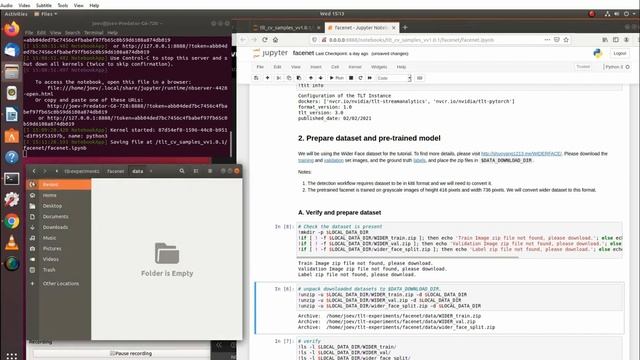Open Jupyter Help menu
The height and width of the screenshot is (360, 640).
[x=401, y=67]
